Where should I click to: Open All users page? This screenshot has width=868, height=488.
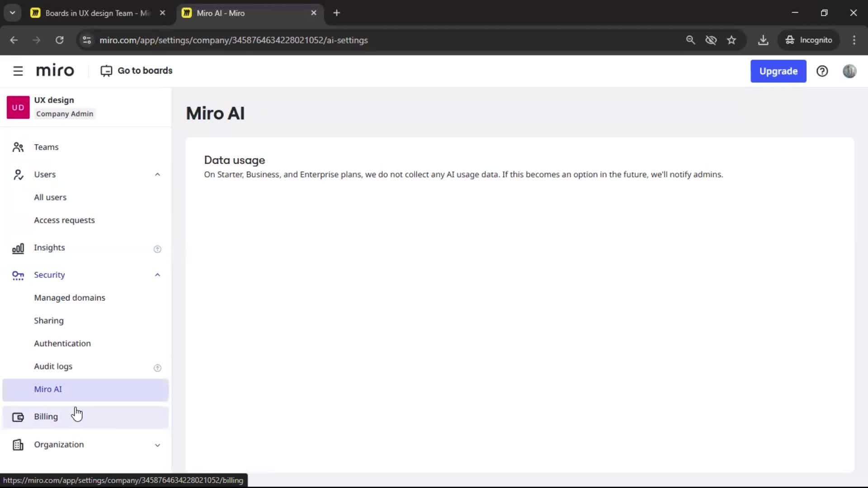tap(50, 197)
